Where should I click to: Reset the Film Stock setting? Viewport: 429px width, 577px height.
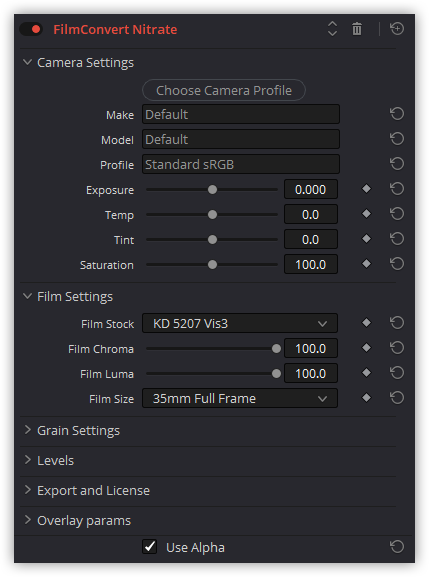tap(397, 323)
